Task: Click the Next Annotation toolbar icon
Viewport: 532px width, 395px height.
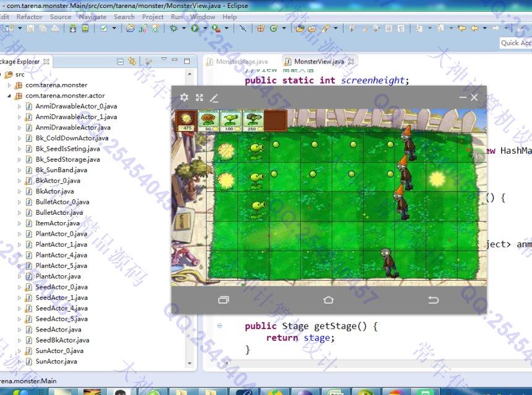Action: [420, 28]
